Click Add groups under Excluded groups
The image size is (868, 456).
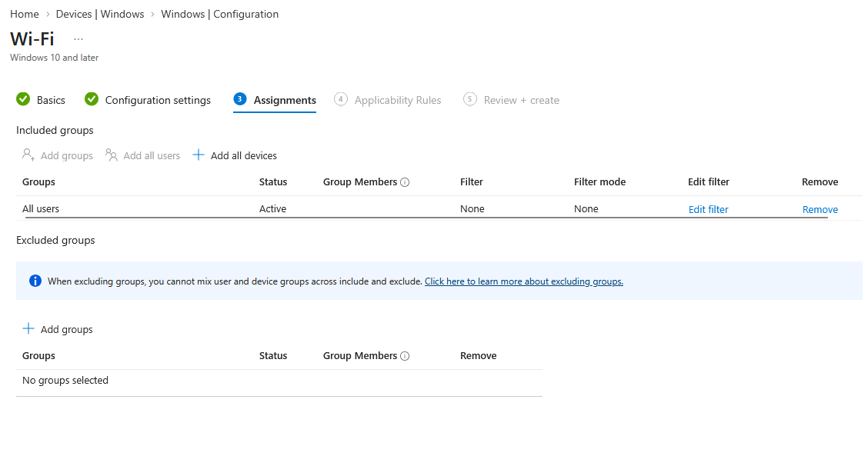[58, 329]
